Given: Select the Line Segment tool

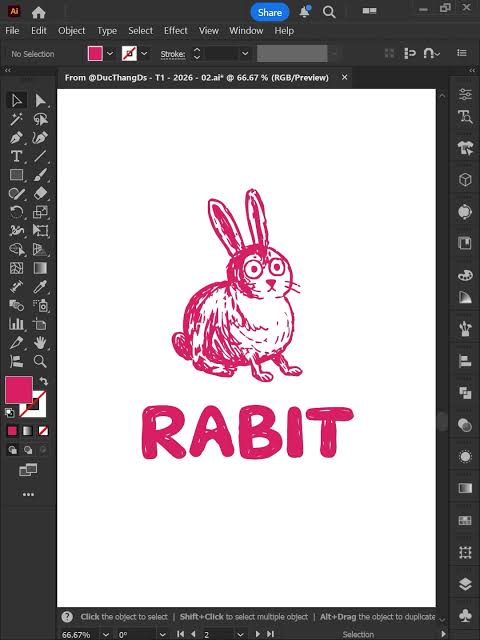Looking at the screenshot, I should click(40, 156).
